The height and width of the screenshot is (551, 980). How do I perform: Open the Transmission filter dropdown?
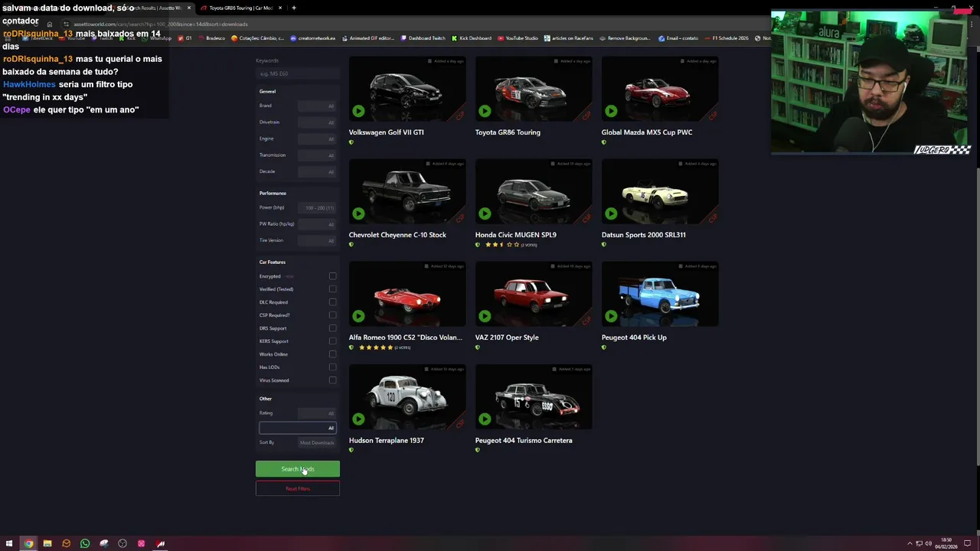[317, 155]
